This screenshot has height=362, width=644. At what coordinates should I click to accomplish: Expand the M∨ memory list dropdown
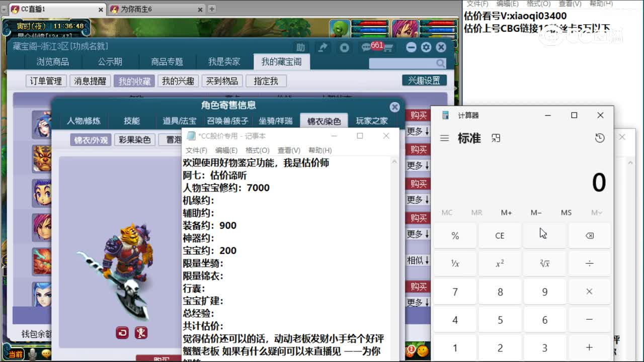click(596, 213)
